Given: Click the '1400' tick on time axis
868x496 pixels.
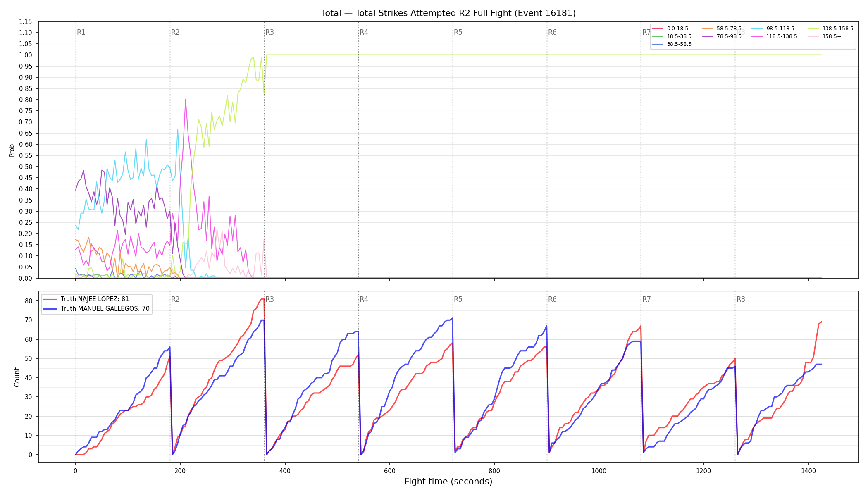Looking at the screenshot, I should click(x=808, y=470).
